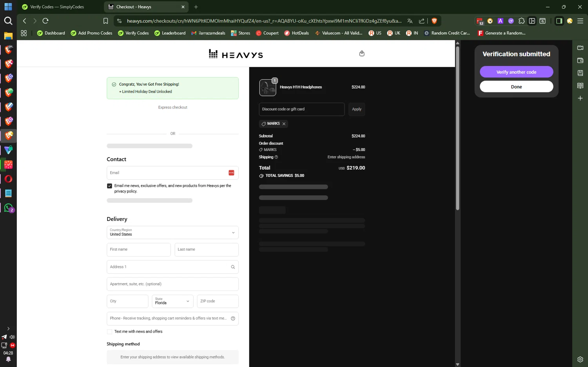Open the taskbar search magnifier icon
Viewport: 588px width, 367px height.
coord(8,21)
